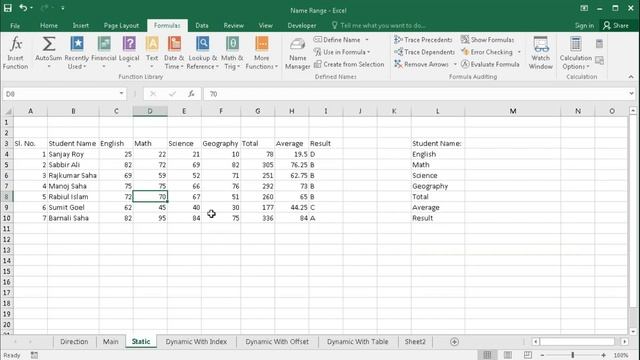
Task: Expand the Define Name dropdown arrow
Action: [367, 40]
